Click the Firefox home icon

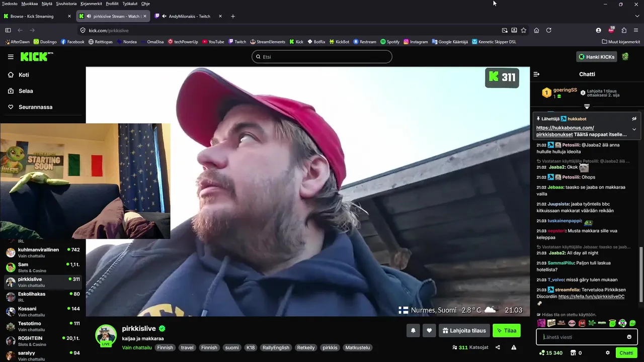[536, 30]
